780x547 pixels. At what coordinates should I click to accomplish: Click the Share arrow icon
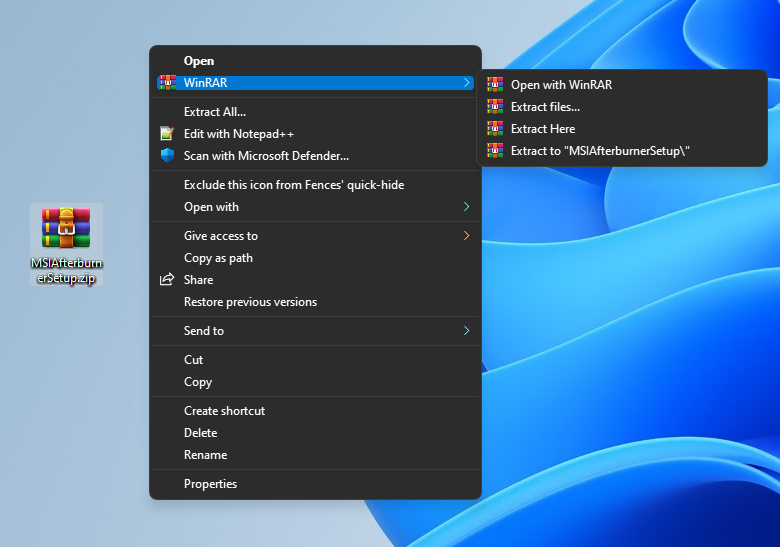pyautogui.click(x=167, y=279)
